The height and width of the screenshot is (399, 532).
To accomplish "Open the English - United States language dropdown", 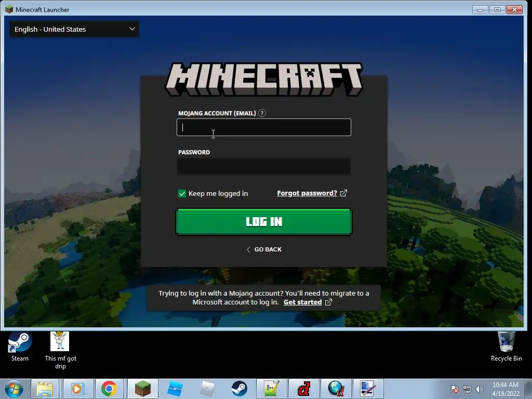I will [x=74, y=29].
